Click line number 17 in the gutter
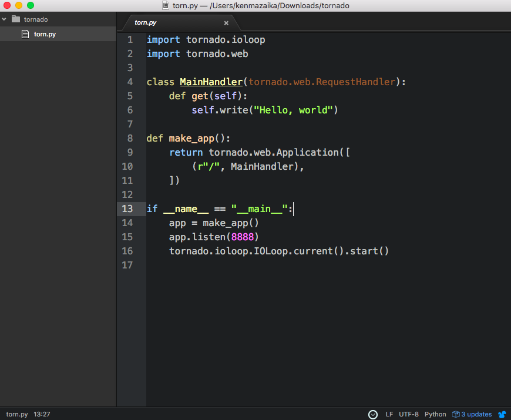511x420 pixels. (x=127, y=265)
